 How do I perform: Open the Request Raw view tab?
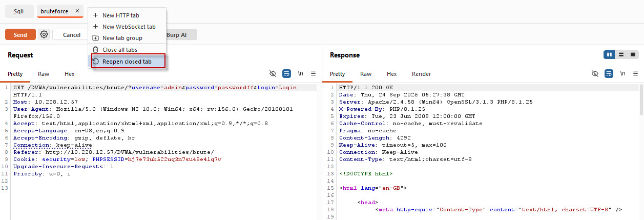(44, 74)
